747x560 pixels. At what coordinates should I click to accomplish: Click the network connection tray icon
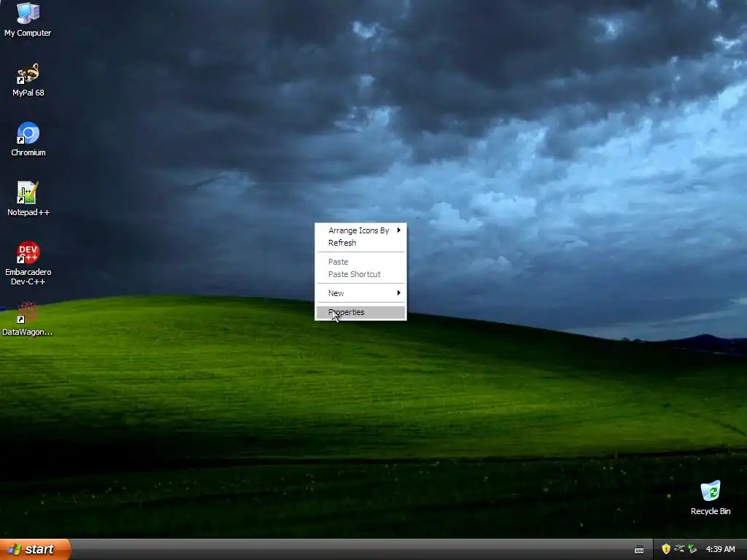679,549
